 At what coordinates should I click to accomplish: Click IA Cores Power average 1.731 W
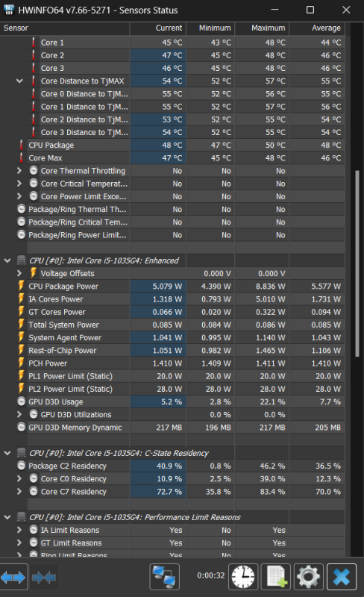[x=326, y=299]
